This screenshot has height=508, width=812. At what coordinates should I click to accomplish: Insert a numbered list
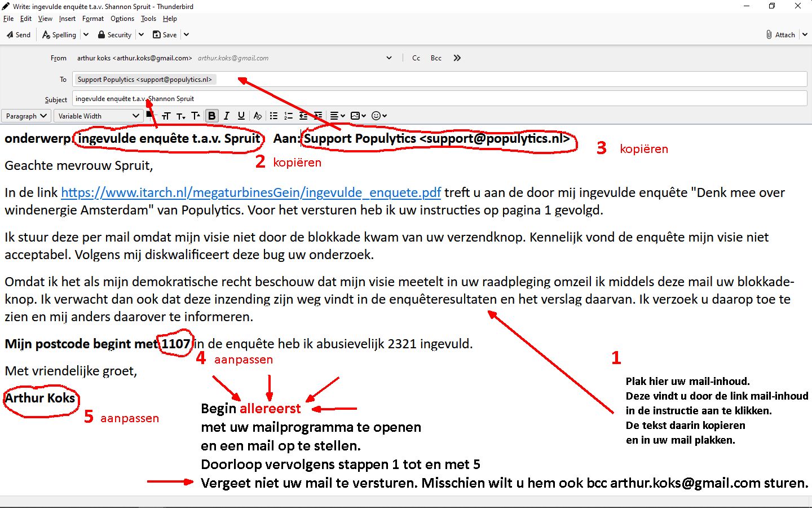(288, 116)
